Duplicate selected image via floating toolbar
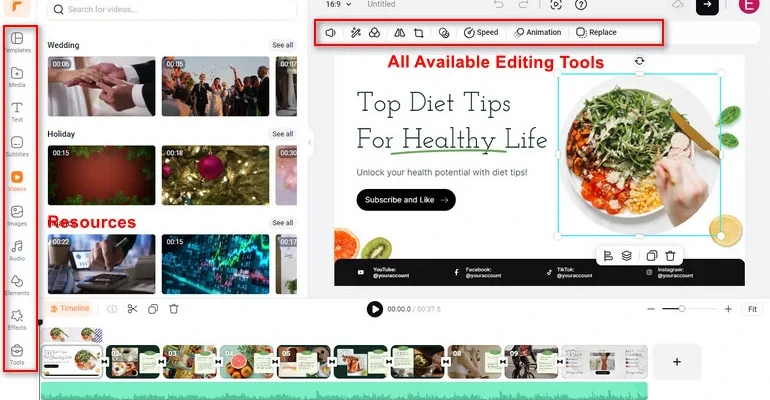This screenshot has width=770, height=400. (x=652, y=256)
